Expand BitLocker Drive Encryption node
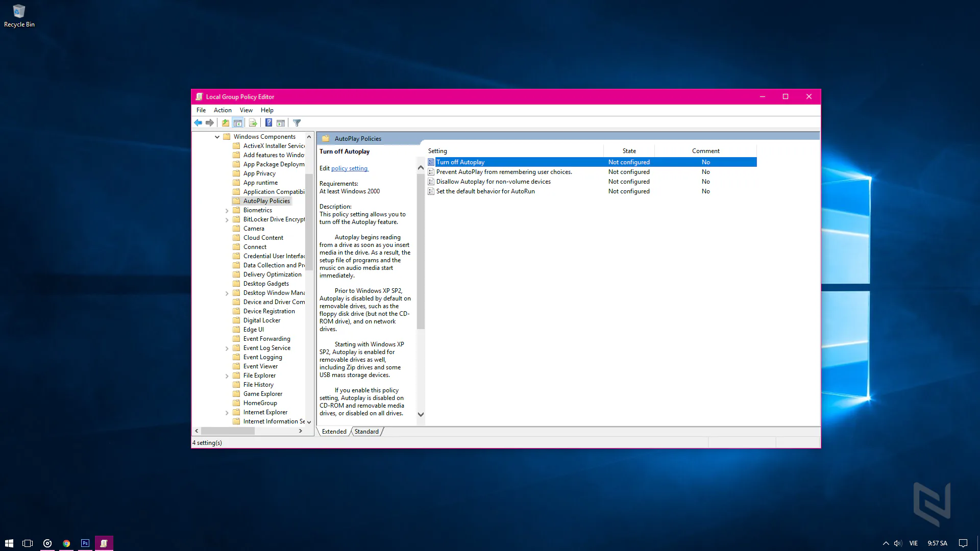This screenshot has width=980, height=551. tap(227, 219)
